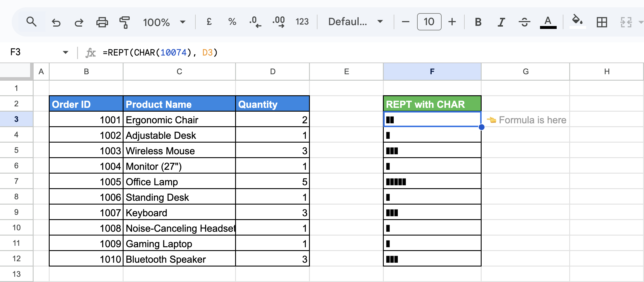The width and height of the screenshot is (644, 282).
Task: Toggle italic formatting
Action: (x=501, y=22)
